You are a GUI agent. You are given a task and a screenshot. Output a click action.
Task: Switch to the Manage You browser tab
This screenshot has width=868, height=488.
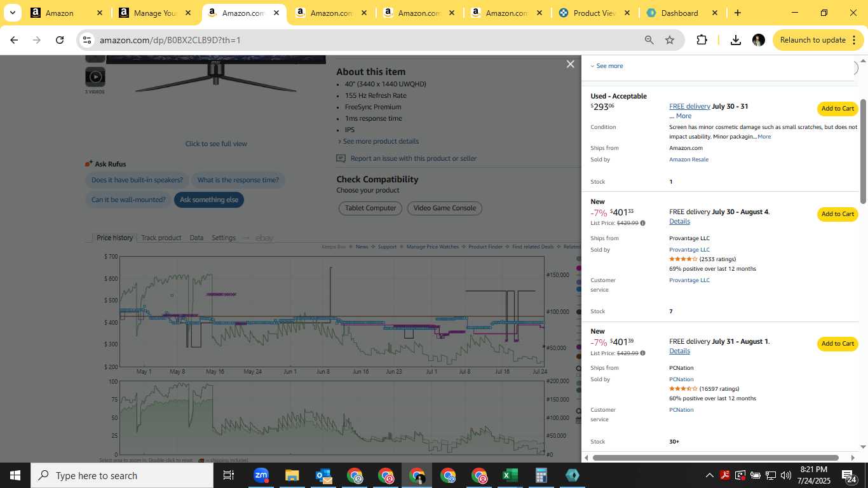(155, 13)
